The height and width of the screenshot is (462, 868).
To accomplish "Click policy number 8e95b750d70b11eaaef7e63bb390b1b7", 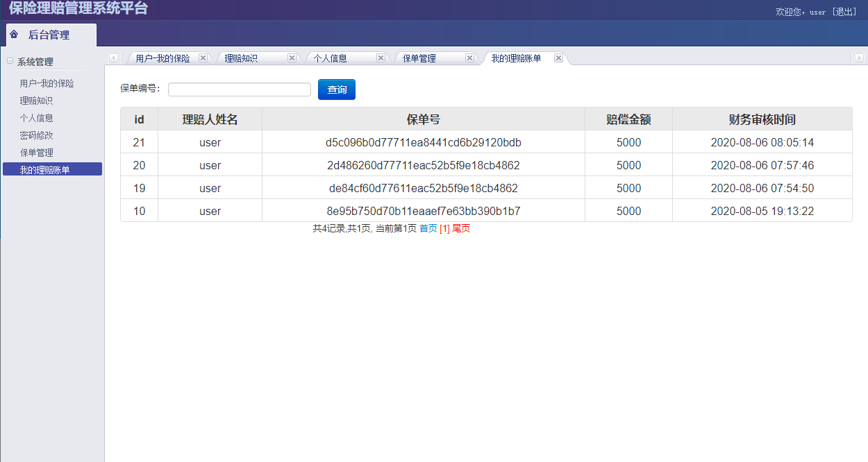I will (x=424, y=211).
